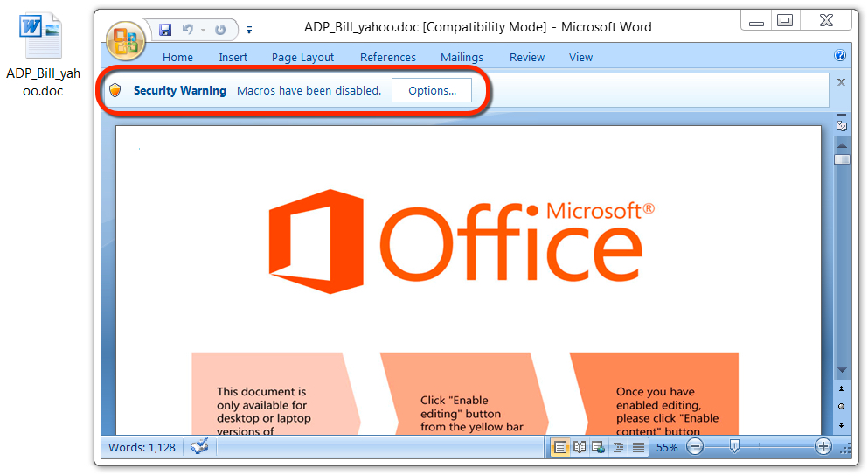Click the vertical scrollbar thumb

coord(842,159)
